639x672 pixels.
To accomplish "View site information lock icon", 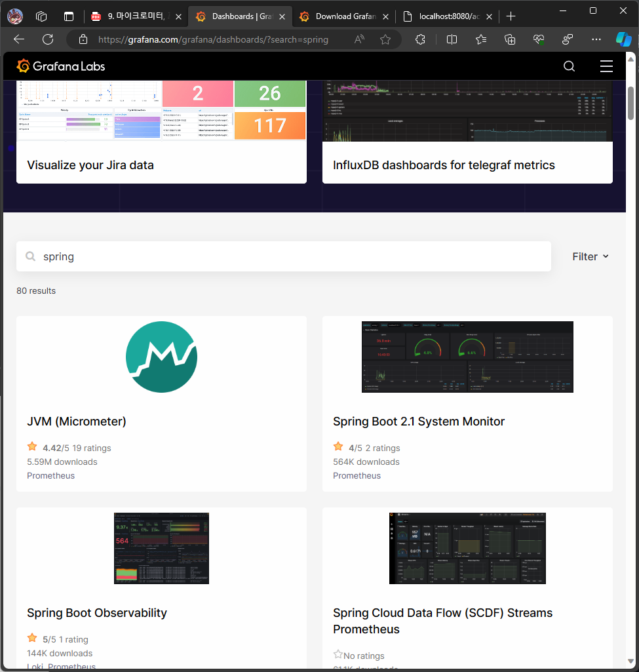I will point(83,39).
